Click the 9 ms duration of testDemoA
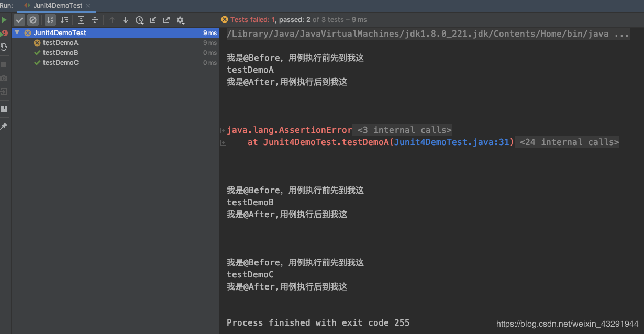Image resolution: width=644 pixels, height=334 pixels. tap(210, 43)
